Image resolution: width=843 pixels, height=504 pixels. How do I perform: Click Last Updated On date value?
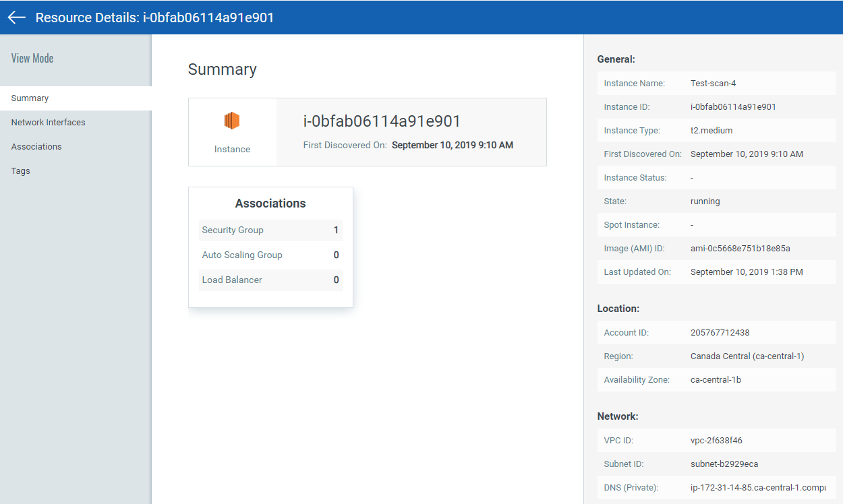(x=747, y=272)
